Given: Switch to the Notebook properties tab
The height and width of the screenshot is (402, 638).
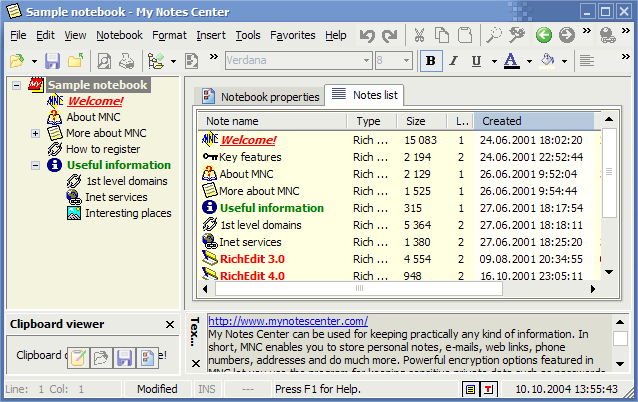Looking at the screenshot, I should click(260, 96).
